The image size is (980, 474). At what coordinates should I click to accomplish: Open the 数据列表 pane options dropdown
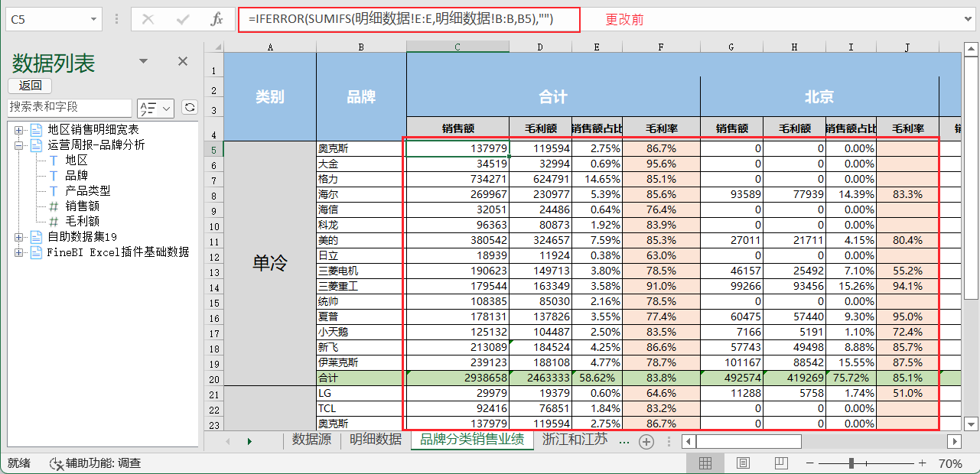(143, 61)
